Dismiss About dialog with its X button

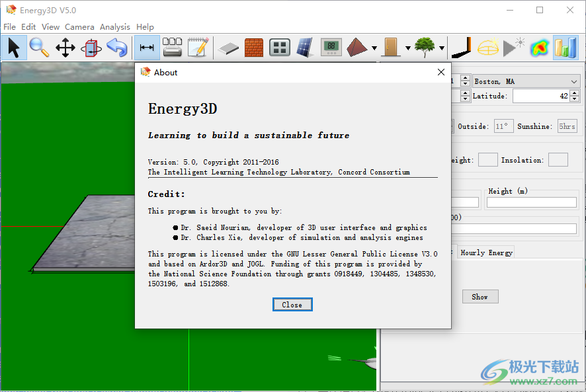[x=441, y=72]
